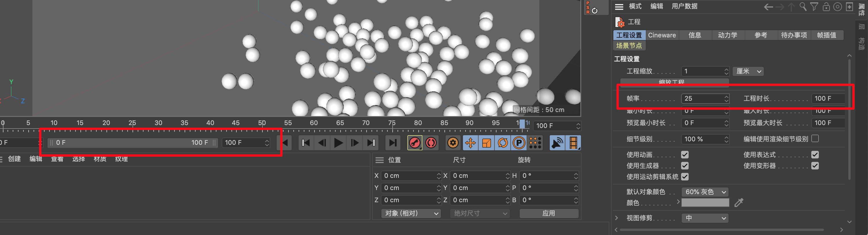The width and height of the screenshot is (868, 235).
Task: Switch to the 动力学 tab
Action: pyautogui.click(x=727, y=35)
